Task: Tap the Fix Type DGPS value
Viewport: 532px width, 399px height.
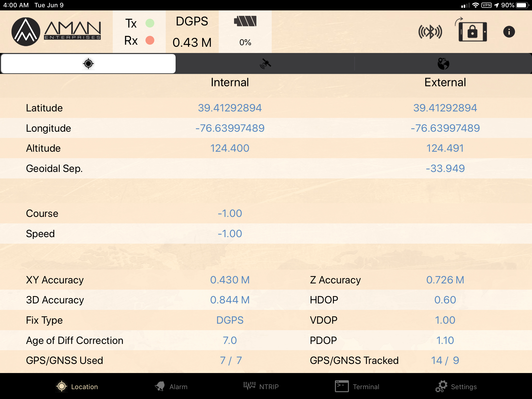Action: 230,320
